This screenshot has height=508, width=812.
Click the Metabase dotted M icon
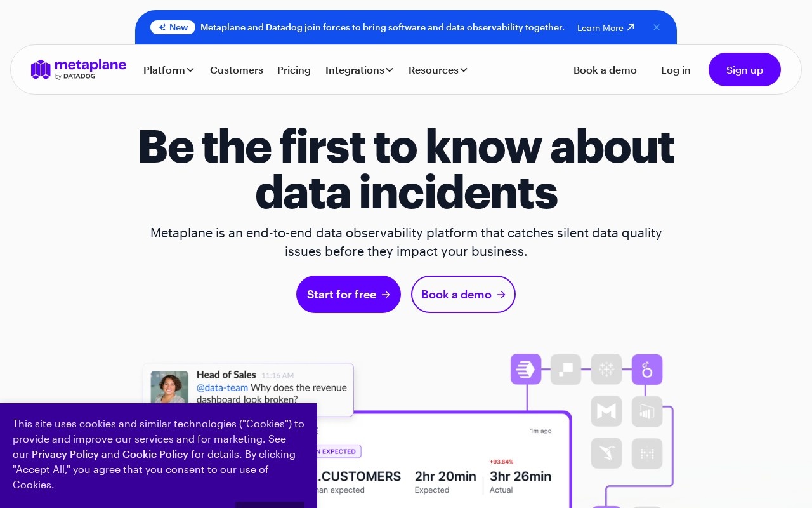tap(647, 453)
